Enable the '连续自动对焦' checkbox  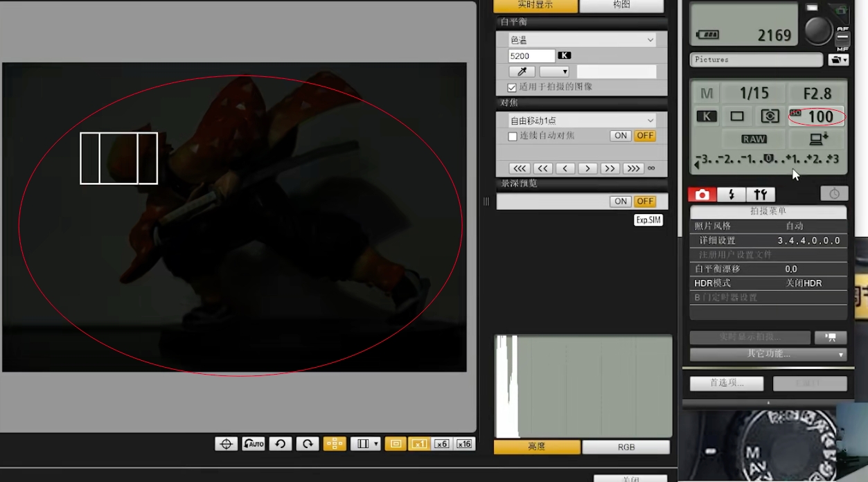(513, 136)
